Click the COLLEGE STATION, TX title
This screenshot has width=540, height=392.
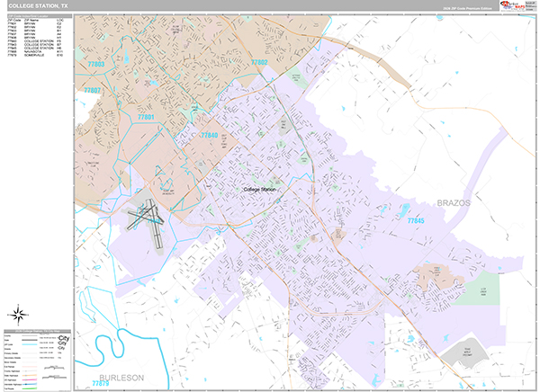coord(36,5)
